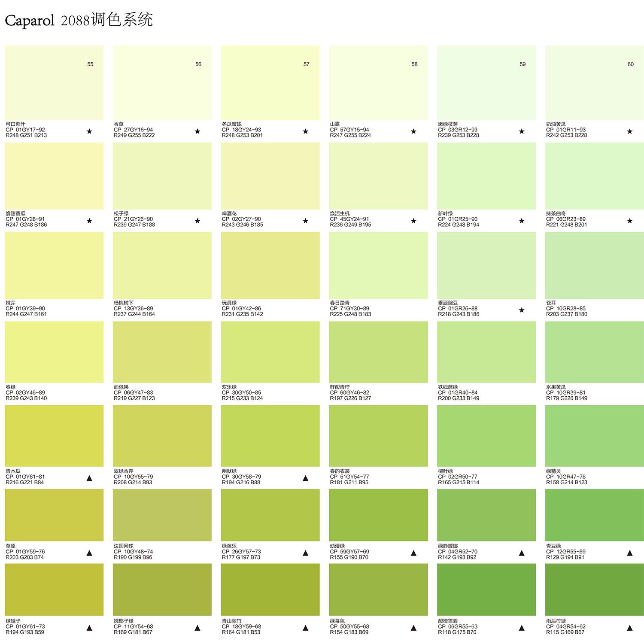Screen dimensions: 644x644
Task: Select the 春绿 color swatch
Action: [54, 352]
